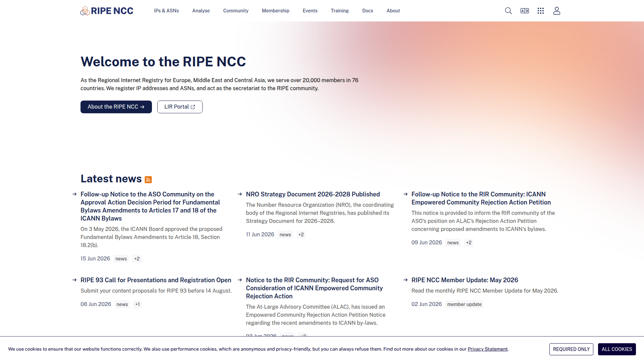Open the Docs menu
644x362 pixels.
coord(368,11)
